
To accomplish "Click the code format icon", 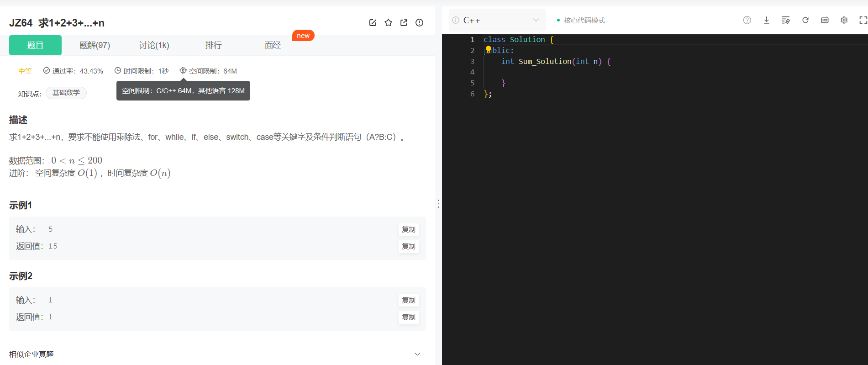I will [785, 20].
